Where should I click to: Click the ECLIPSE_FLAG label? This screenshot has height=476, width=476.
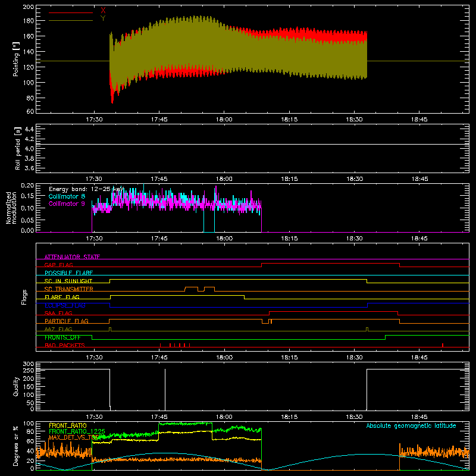pos(65,305)
